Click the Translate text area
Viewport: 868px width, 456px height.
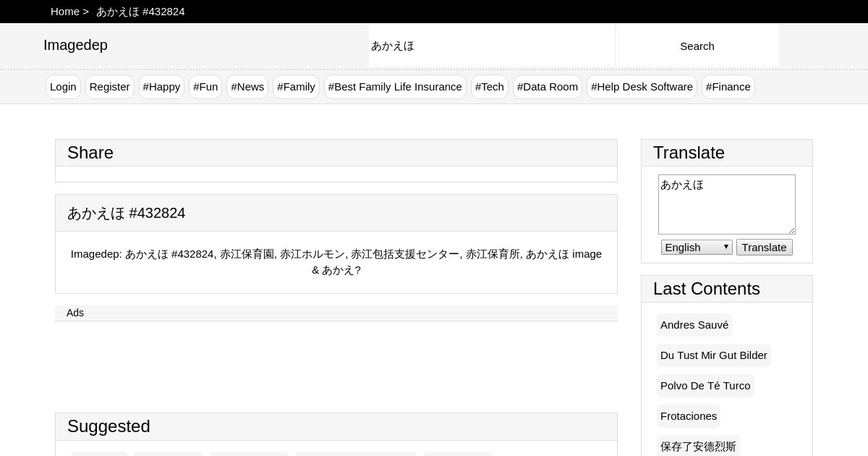click(x=727, y=204)
